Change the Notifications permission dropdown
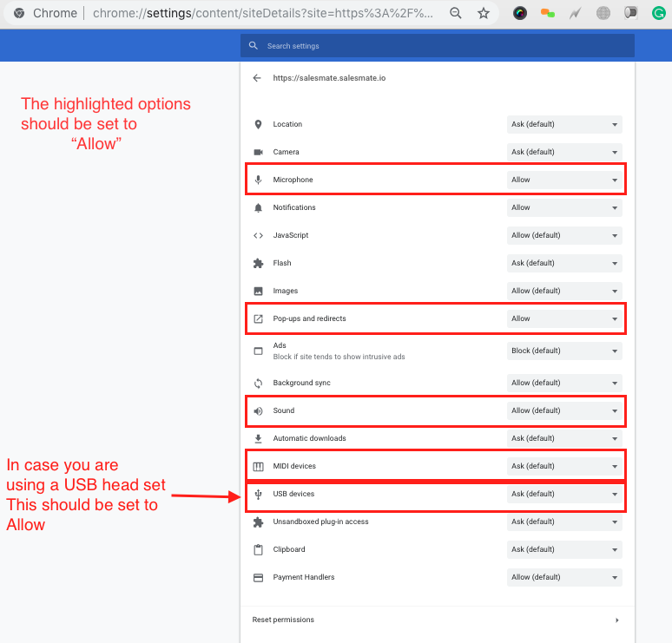 [x=564, y=207]
